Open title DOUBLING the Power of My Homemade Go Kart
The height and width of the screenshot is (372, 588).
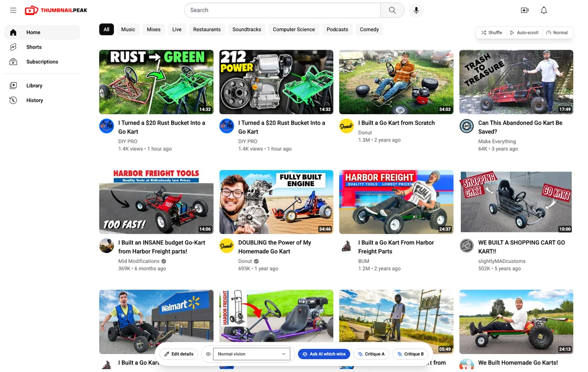275,247
